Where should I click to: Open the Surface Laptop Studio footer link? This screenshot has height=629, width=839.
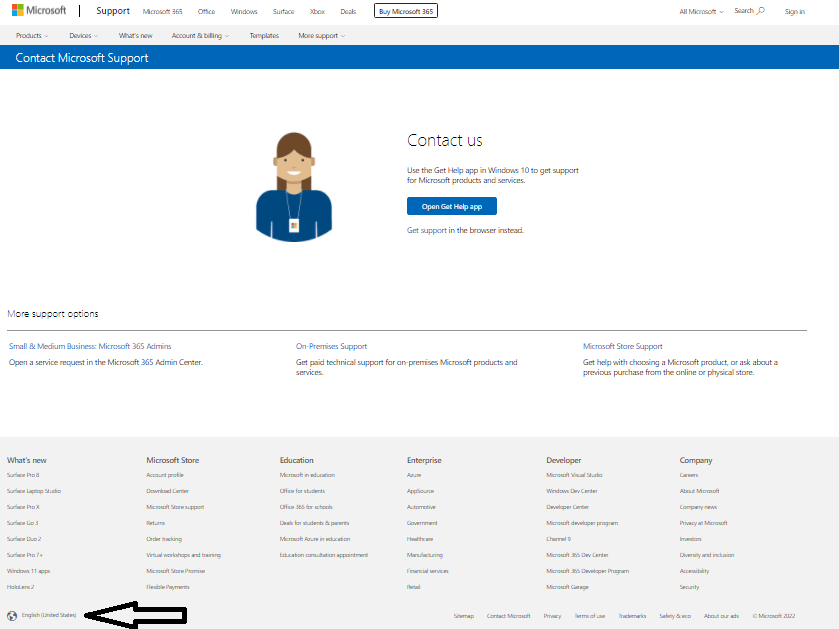point(34,491)
